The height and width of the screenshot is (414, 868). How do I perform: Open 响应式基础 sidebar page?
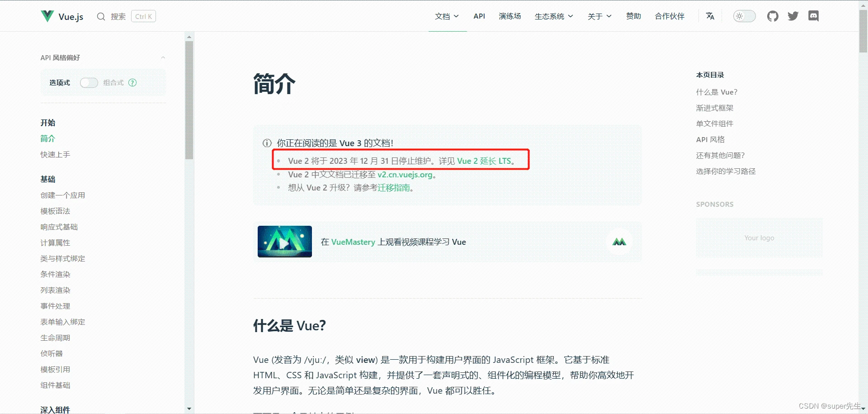(59, 227)
